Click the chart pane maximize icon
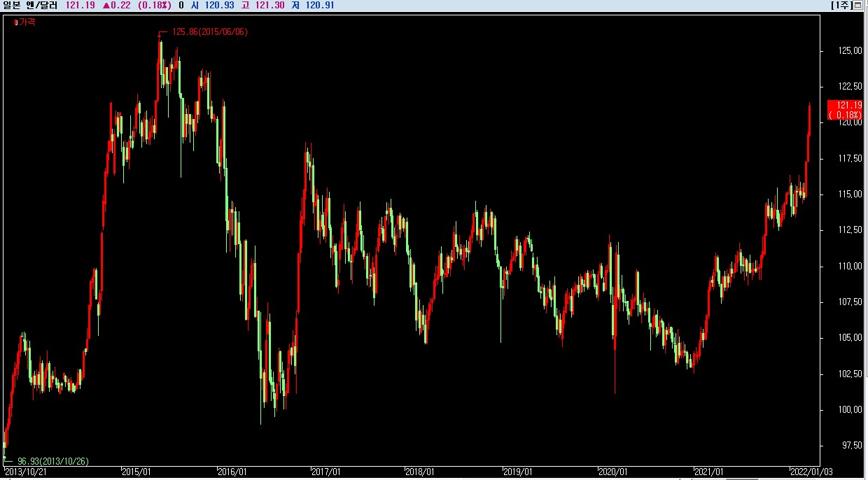Image resolution: width=868 pixels, height=480 pixels. point(858,5)
